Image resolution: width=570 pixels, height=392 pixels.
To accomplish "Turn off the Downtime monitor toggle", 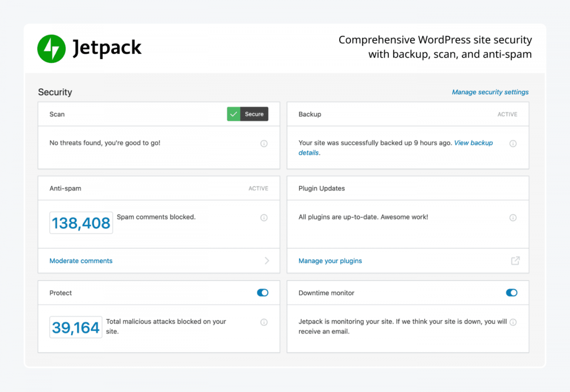I will [512, 293].
